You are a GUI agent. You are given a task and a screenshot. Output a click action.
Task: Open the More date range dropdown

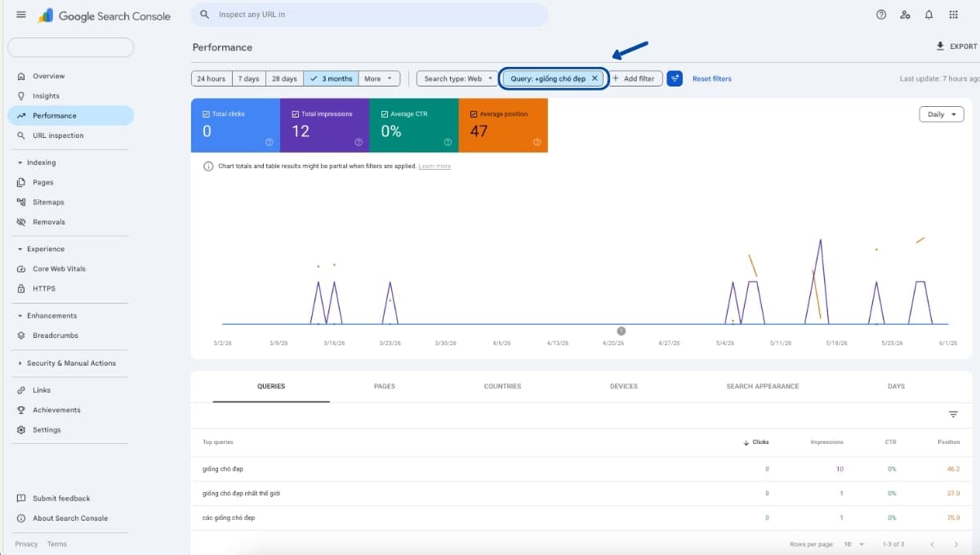[x=379, y=78]
